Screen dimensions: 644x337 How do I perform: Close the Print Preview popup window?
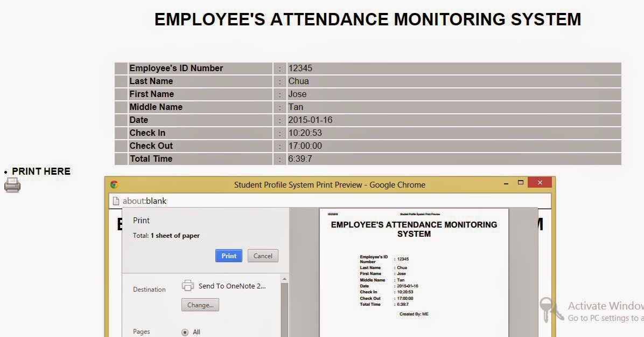pos(540,182)
